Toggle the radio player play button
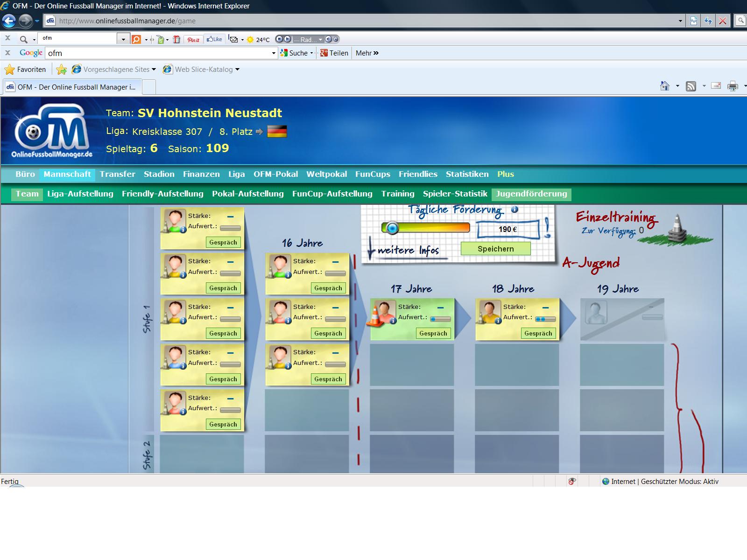747x560 pixels. click(288, 39)
